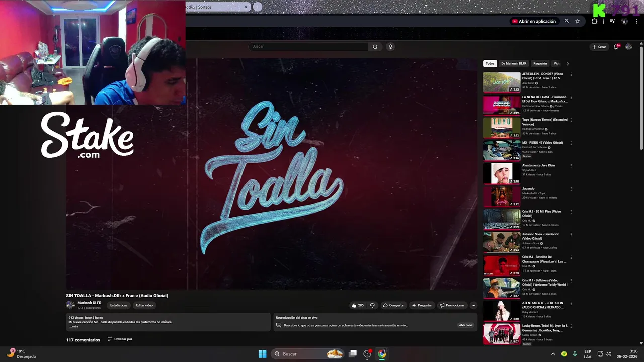The width and height of the screenshot is (644, 362).
Task: Open Markush DLFR channel avatar
Action: coord(70,305)
